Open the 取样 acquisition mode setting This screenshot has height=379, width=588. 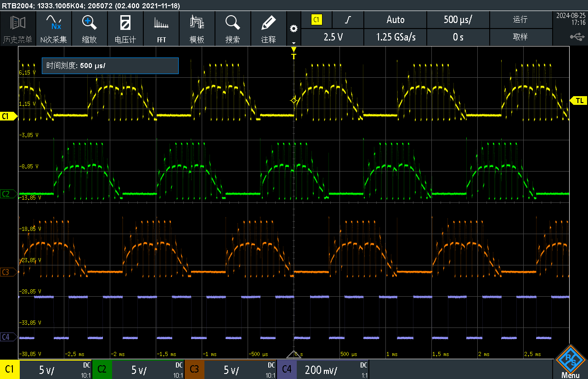click(520, 37)
